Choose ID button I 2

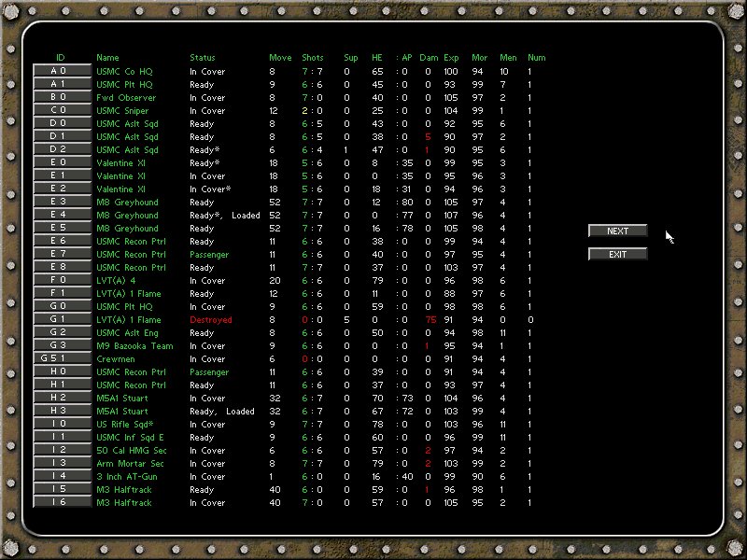pyautogui.click(x=62, y=451)
